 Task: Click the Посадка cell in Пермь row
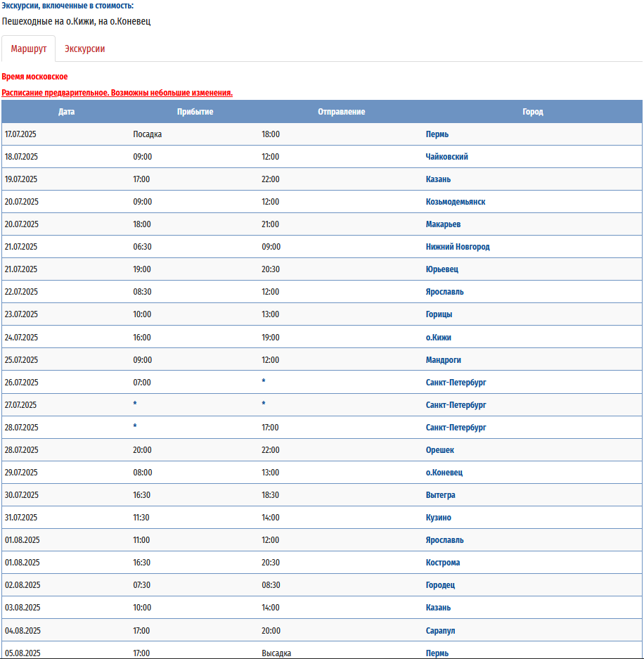click(148, 134)
